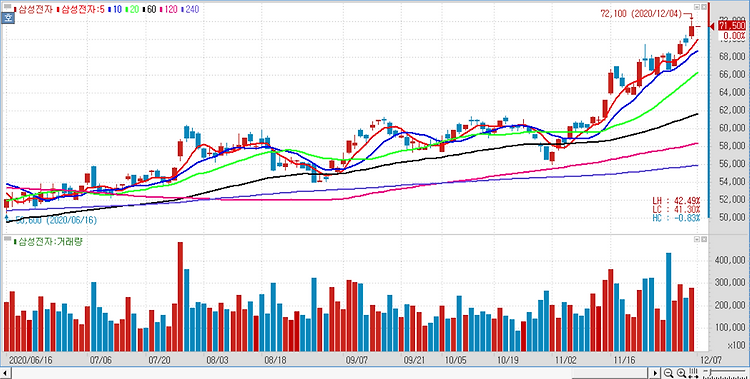Click the 07/20 date axis label
The height and width of the screenshot is (379, 750).
coord(159,359)
